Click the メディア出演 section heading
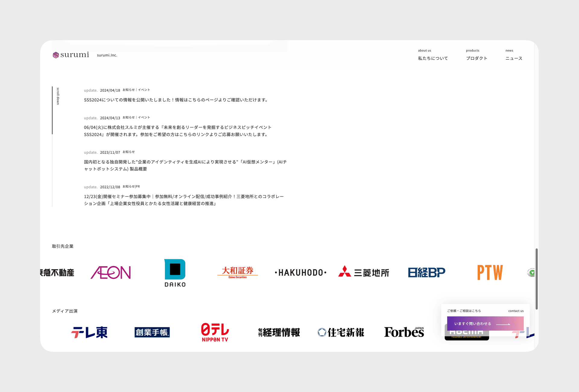 click(x=65, y=311)
